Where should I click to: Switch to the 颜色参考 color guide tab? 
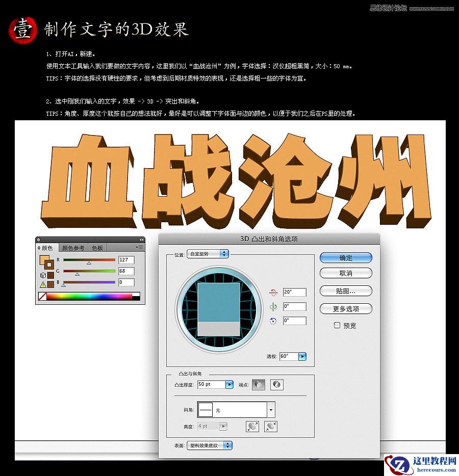pos(73,247)
